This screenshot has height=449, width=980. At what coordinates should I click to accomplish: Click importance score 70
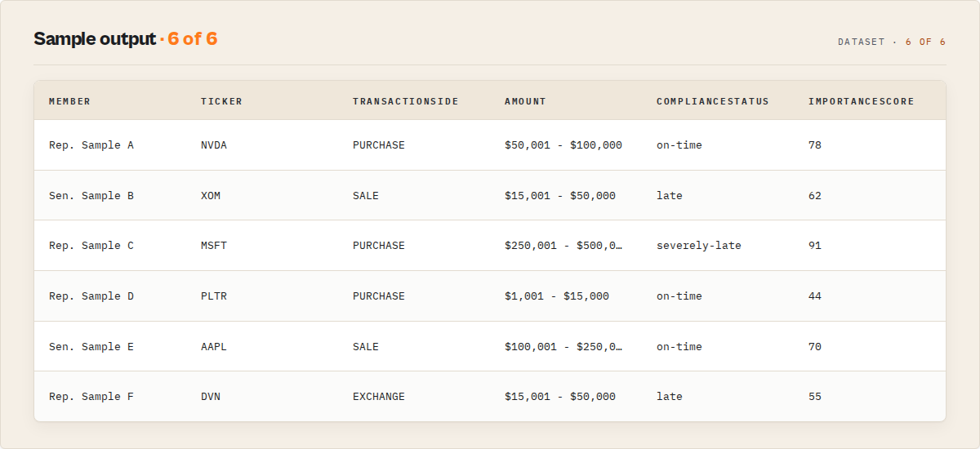(815, 347)
